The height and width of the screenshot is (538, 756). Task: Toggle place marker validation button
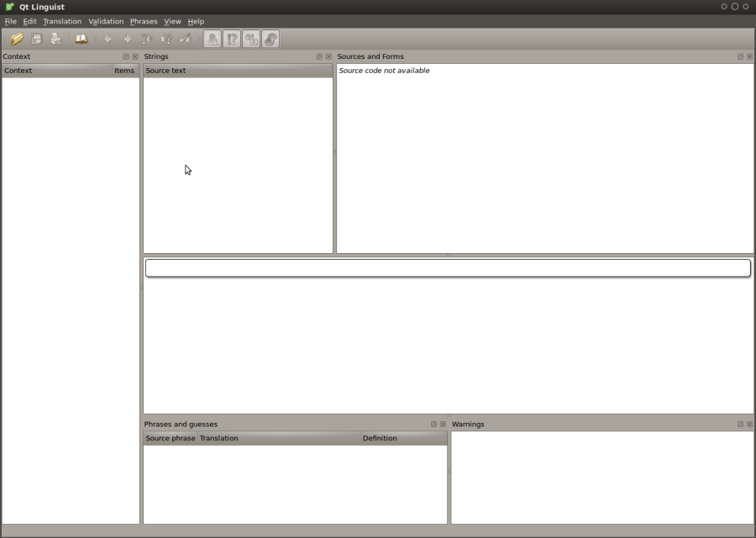(270, 39)
